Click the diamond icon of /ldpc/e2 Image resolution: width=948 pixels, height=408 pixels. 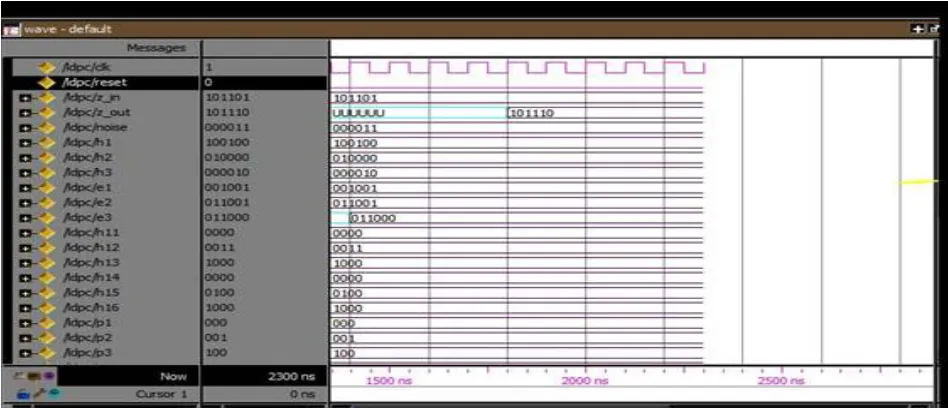(47, 202)
